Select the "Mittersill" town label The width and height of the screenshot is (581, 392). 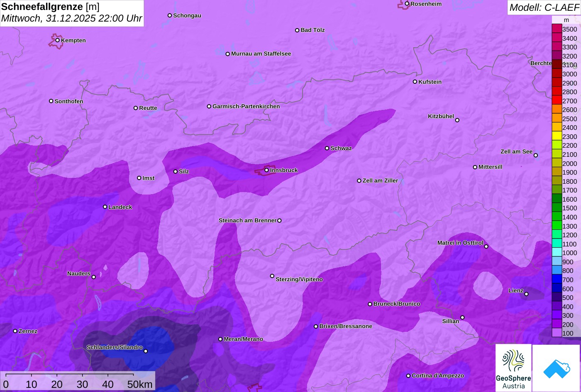coord(491,167)
